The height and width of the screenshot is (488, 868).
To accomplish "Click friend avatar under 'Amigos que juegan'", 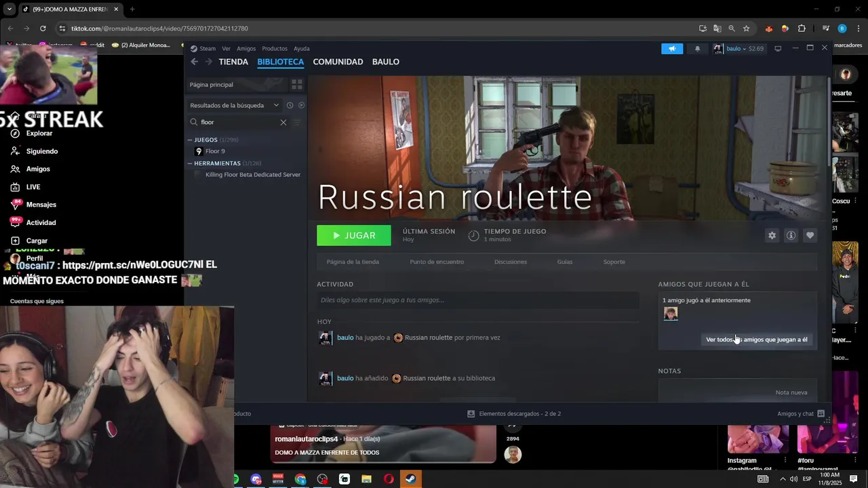I will tap(671, 313).
